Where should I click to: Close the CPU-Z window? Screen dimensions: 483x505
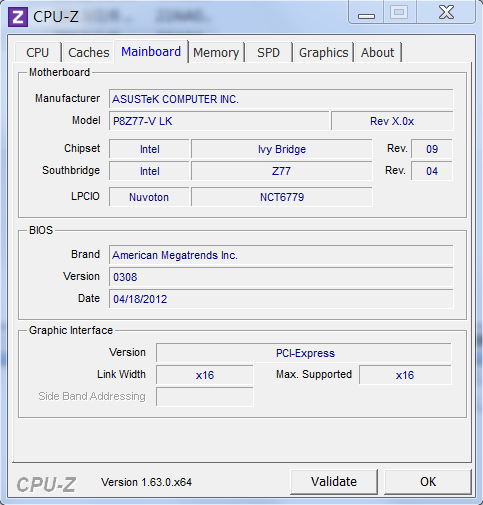tap(446, 13)
